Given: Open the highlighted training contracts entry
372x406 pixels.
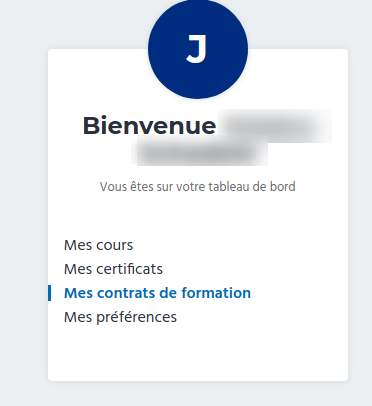Looking at the screenshot, I should click(157, 293).
